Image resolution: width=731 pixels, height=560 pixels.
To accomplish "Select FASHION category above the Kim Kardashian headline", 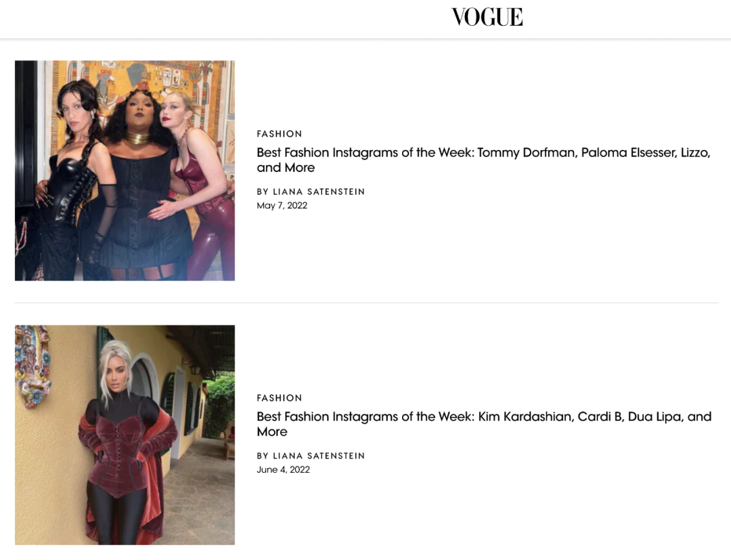I will click(280, 398).
